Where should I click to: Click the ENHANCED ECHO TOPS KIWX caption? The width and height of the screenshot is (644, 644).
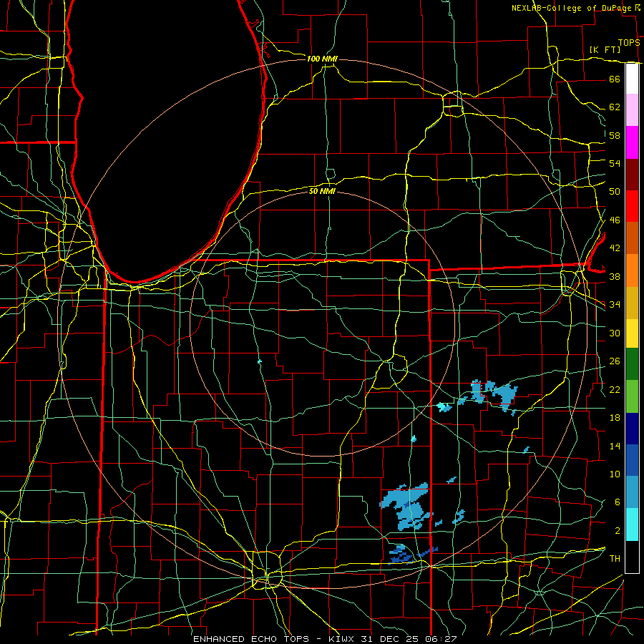325,639
